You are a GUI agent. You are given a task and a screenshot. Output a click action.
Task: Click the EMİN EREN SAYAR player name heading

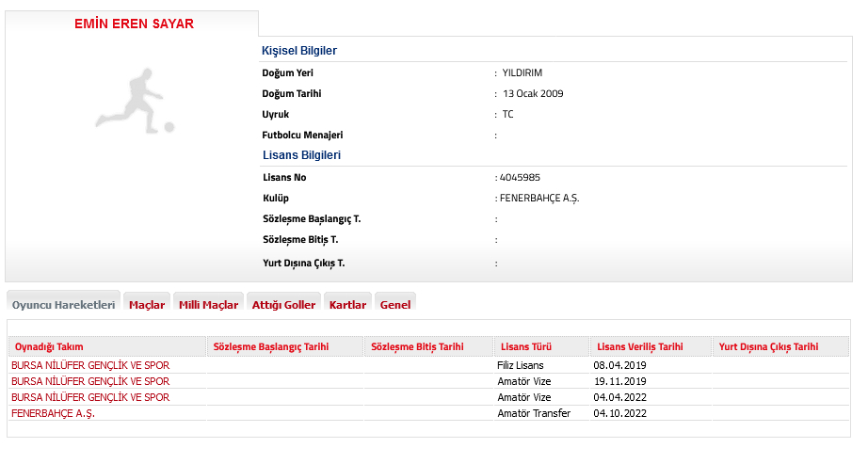pyautogui.click(x=134, y=24)
